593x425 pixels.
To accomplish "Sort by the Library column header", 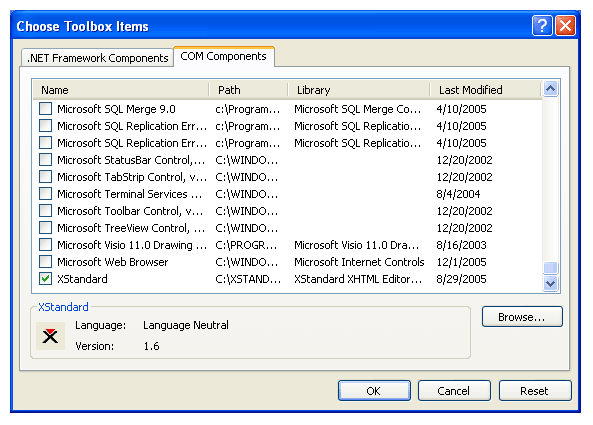I will pyautogui.click(x=359, y=90).
